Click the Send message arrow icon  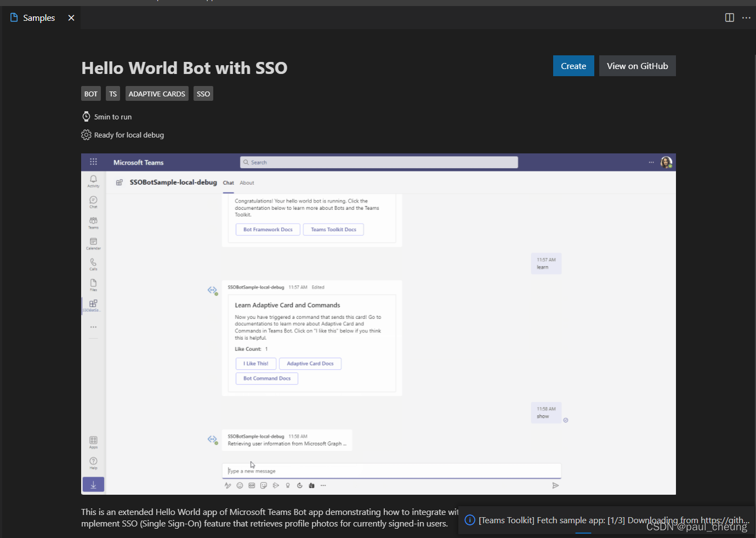point(555,485)
